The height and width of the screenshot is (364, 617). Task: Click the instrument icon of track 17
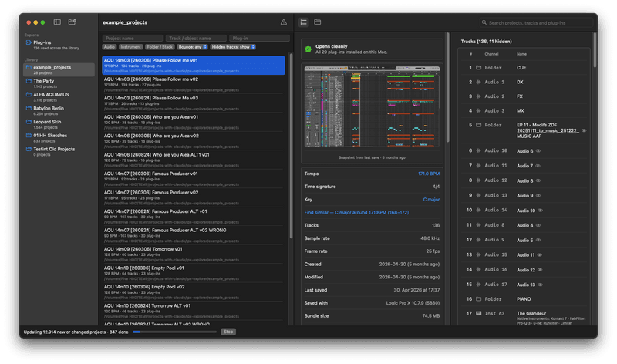coord(478,313)
